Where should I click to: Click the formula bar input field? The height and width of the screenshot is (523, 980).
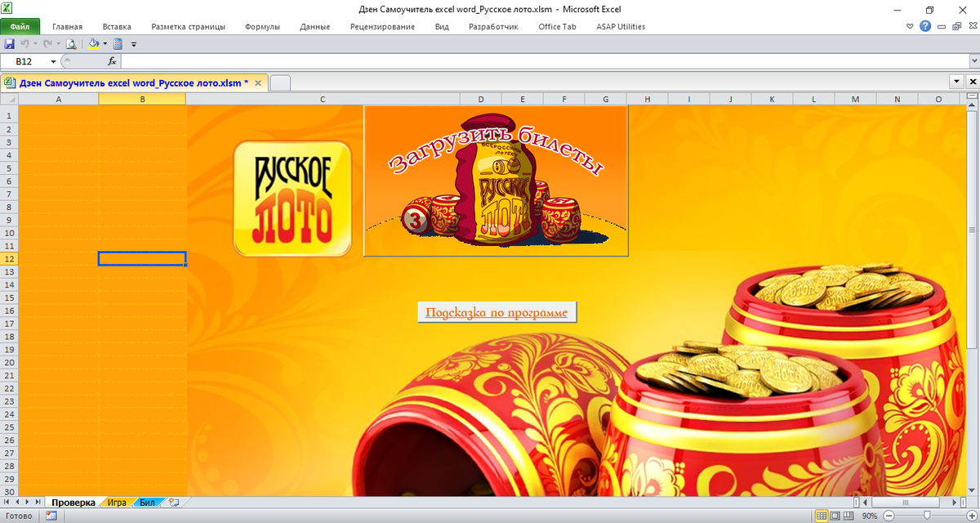click(x=544, y=61)
